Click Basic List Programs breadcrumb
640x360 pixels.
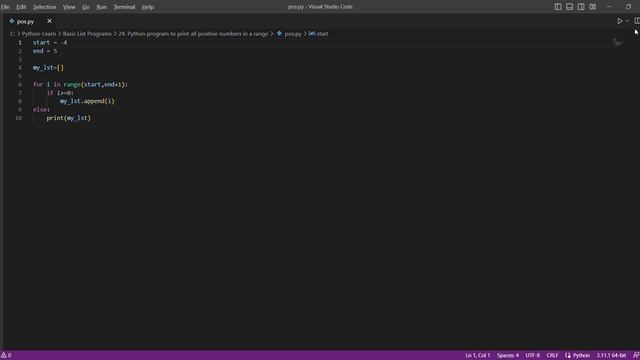87,34
